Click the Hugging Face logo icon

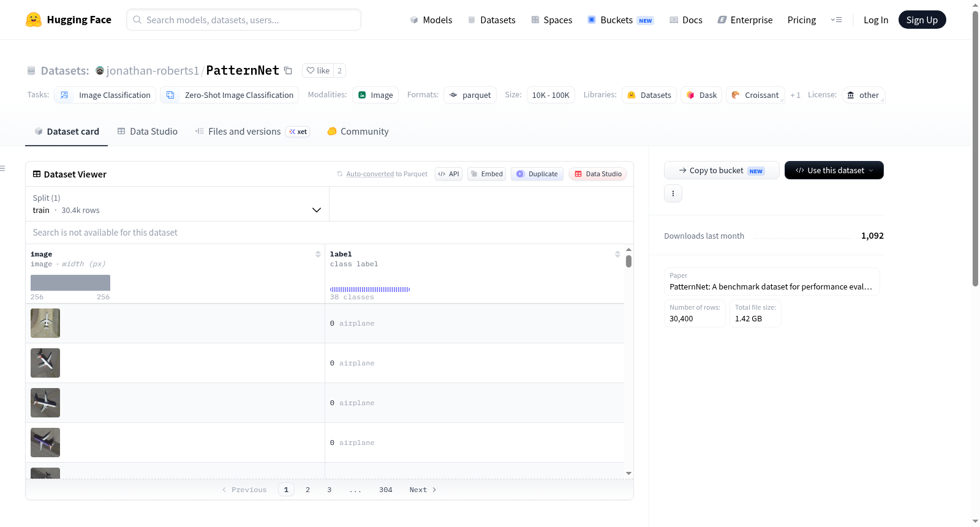click(34, 20)
